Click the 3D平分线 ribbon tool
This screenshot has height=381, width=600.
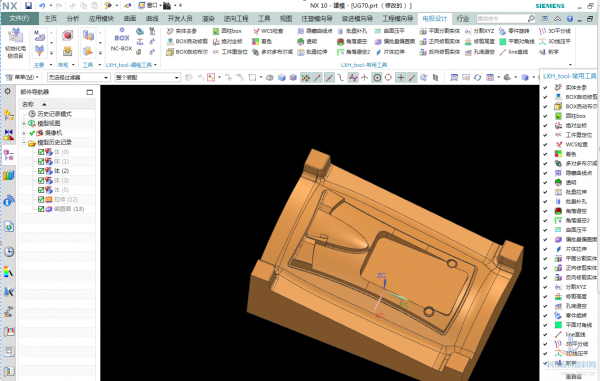(x=555, y=31)
